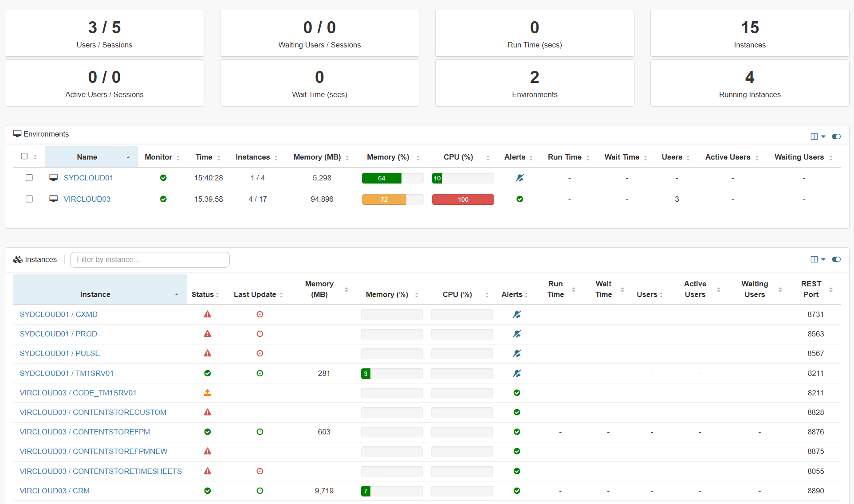Toggle the switch in Environments panel header
854x504 pixels.
(x=836, y=137)
